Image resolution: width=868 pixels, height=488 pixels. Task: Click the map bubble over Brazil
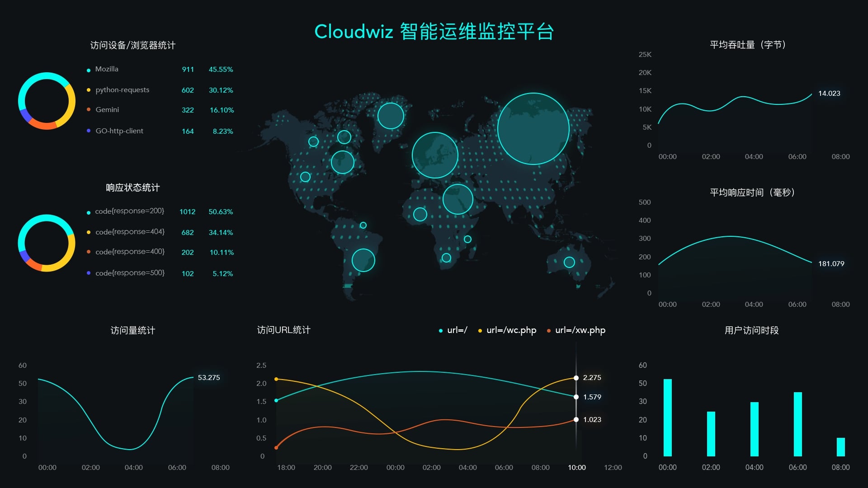[x=363, y=260]
